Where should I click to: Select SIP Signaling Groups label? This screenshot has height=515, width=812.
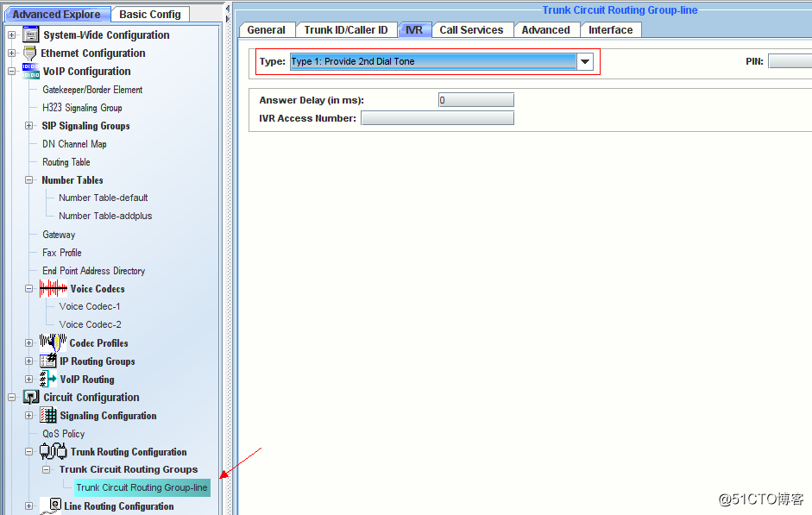coord(86,126)
